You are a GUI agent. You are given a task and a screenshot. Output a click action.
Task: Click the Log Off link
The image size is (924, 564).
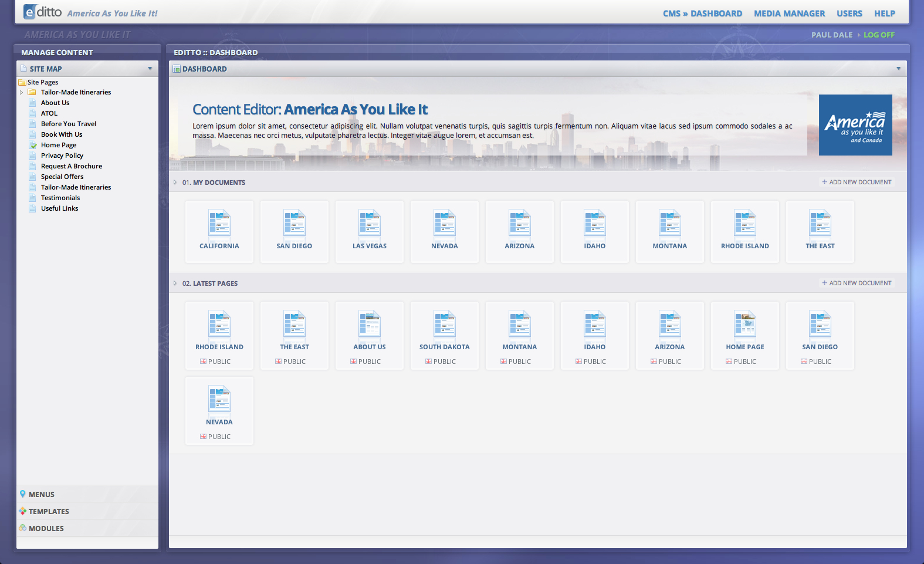[x=879, y=35]
